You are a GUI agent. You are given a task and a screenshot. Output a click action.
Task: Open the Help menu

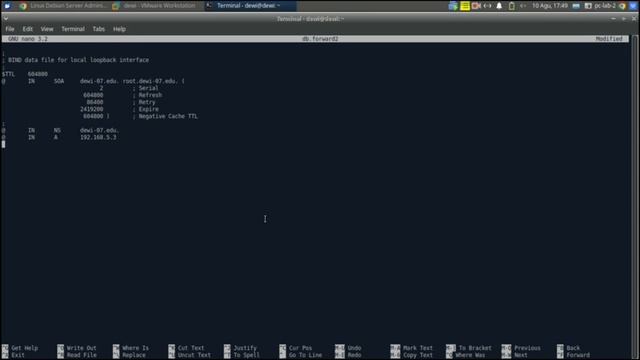[x=119, y=29]
